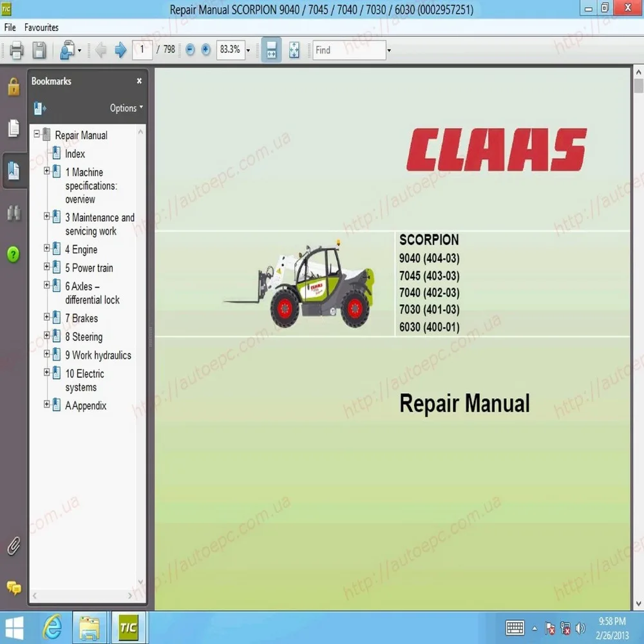Open the on-screen keyboard tray icon

515,628
